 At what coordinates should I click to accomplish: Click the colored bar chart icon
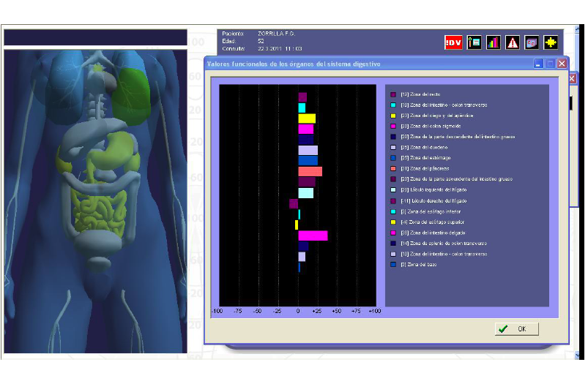pos(494,42)
